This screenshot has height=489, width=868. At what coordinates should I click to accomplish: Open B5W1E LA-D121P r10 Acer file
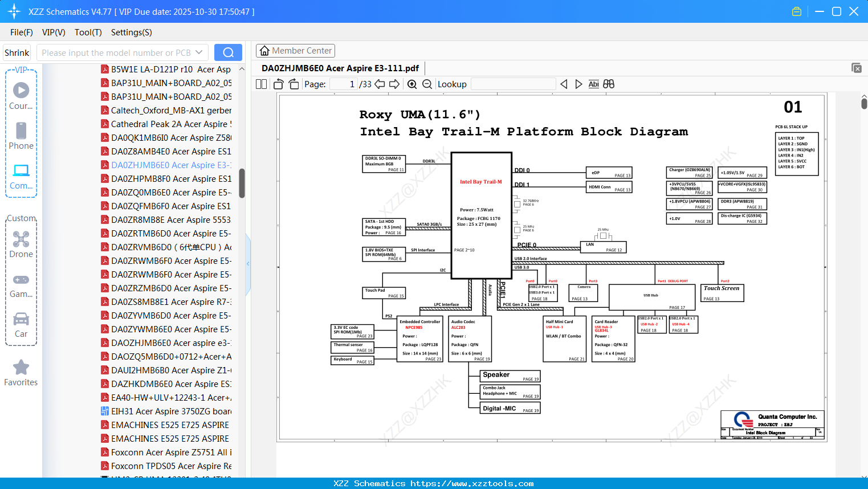tap(171, 70)
